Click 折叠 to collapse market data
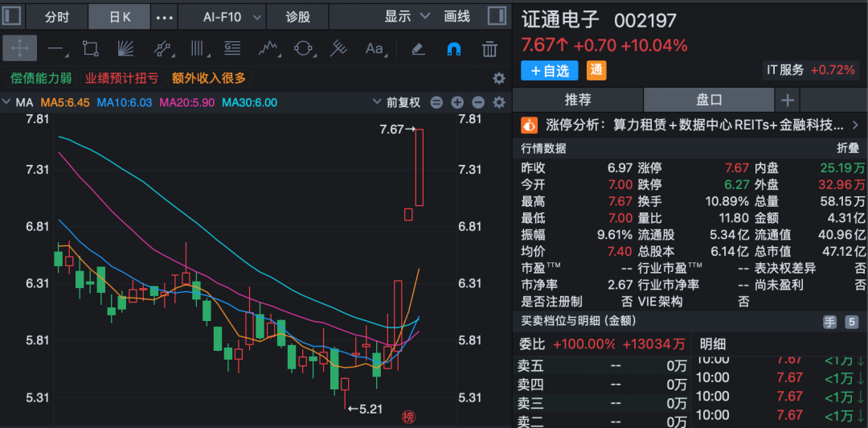 (848, 149)
